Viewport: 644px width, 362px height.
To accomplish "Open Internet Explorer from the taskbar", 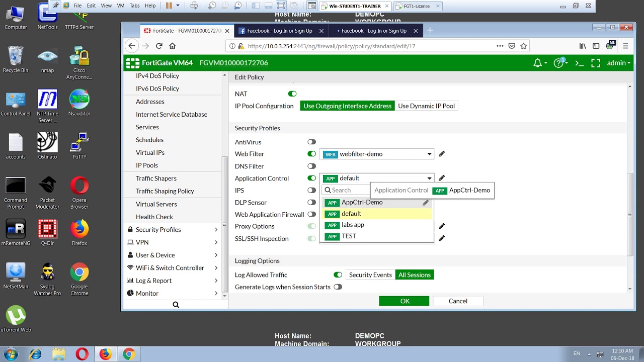I will (35, 354).
